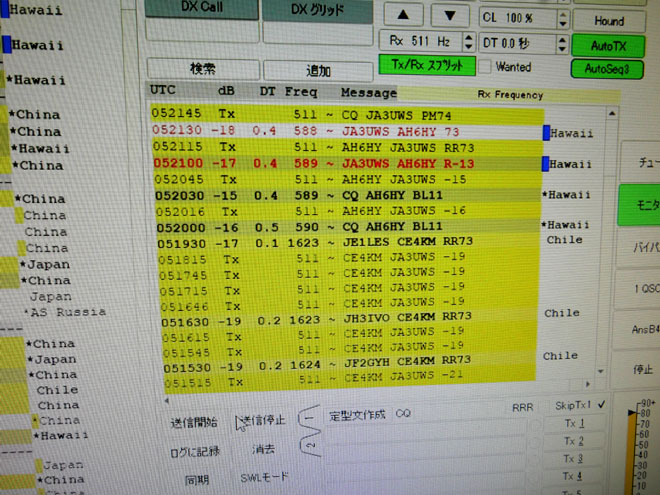Click the 追加 add button
Screen dimensions: 660x495
[x=316, y=70]
